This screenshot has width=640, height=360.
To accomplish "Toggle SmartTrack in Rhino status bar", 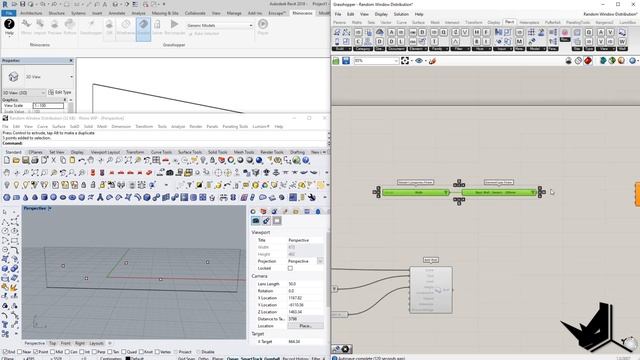I will coord(251,358).
